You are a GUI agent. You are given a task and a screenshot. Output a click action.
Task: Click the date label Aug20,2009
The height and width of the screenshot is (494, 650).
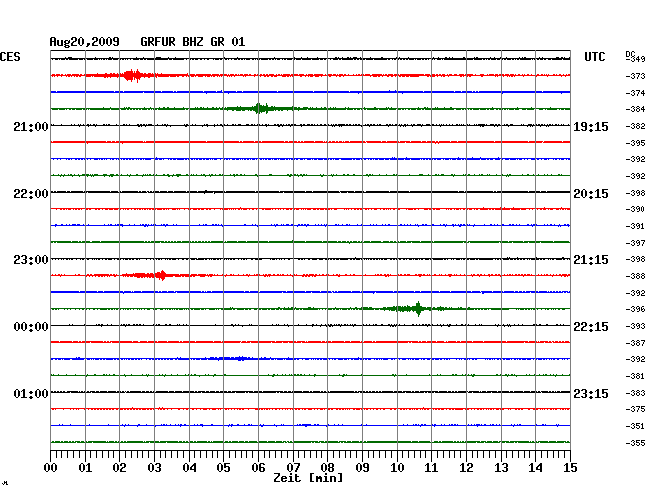[85, 42]
